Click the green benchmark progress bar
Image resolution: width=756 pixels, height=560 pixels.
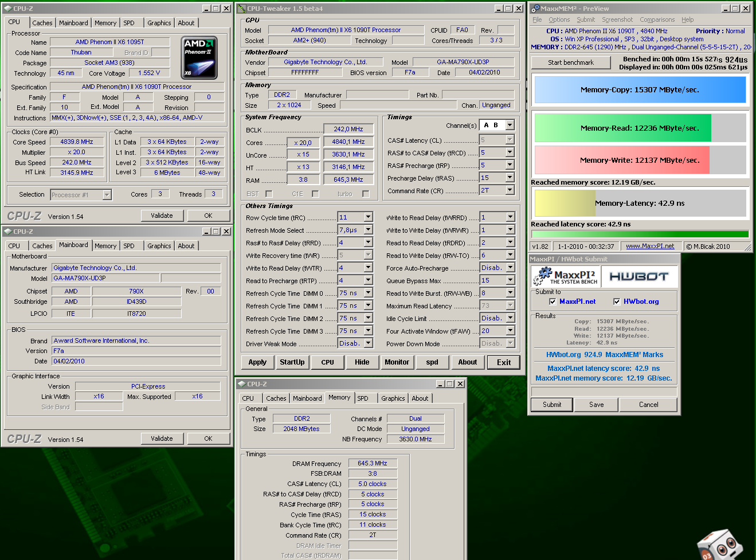640,234
